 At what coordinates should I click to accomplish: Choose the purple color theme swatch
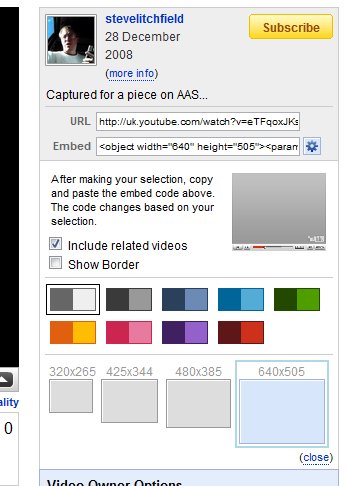tap(185, 332)
